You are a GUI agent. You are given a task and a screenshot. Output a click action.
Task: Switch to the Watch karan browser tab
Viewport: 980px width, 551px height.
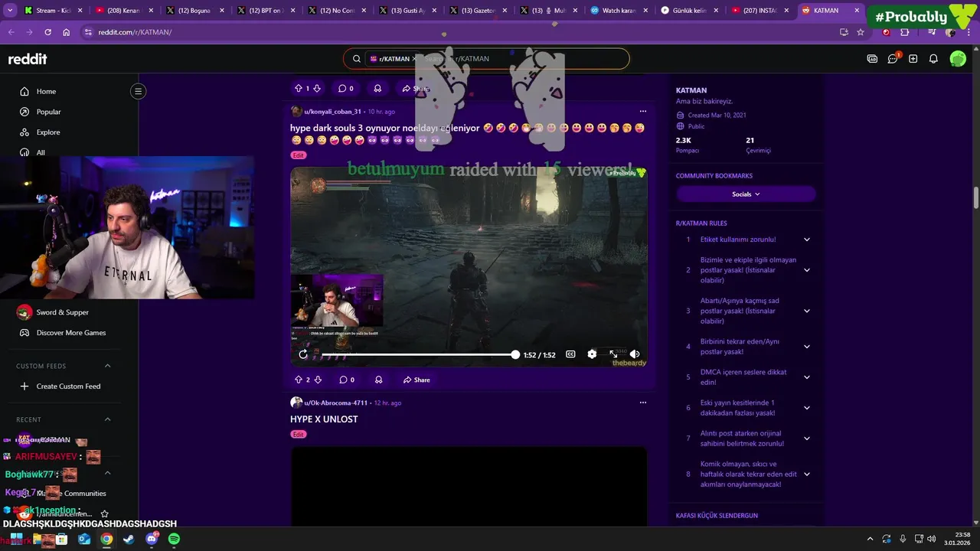coord(619,11)
